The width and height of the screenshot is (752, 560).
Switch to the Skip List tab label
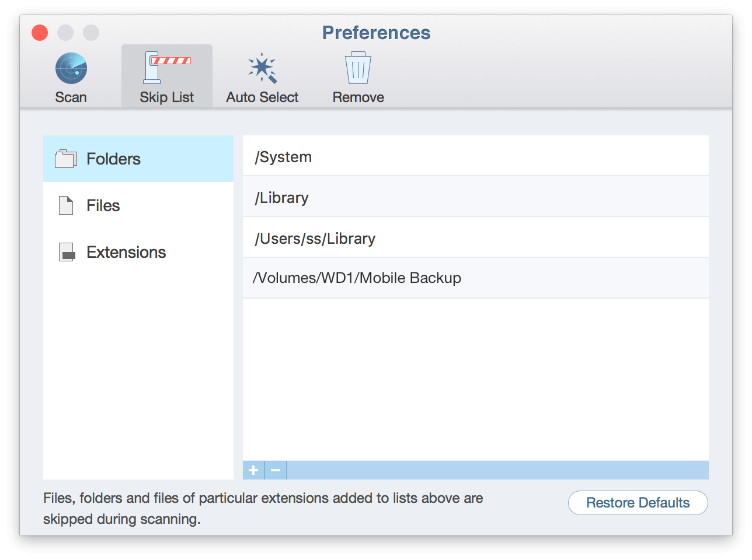pos(167,97)
